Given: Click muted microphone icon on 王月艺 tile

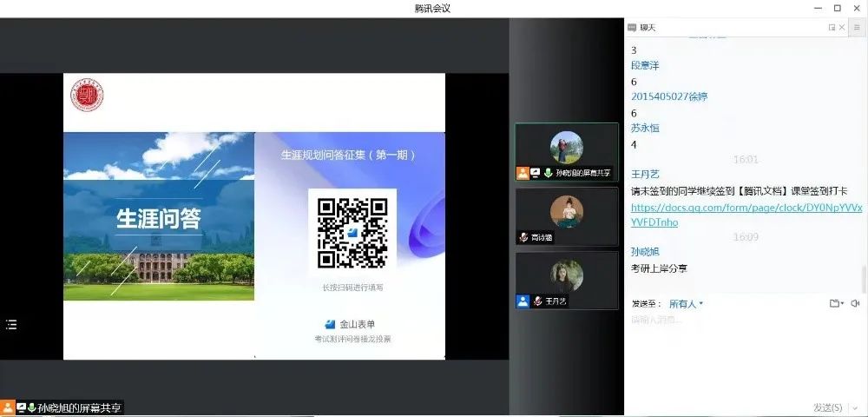Looking at the screenshot, I should click(537, 301).
